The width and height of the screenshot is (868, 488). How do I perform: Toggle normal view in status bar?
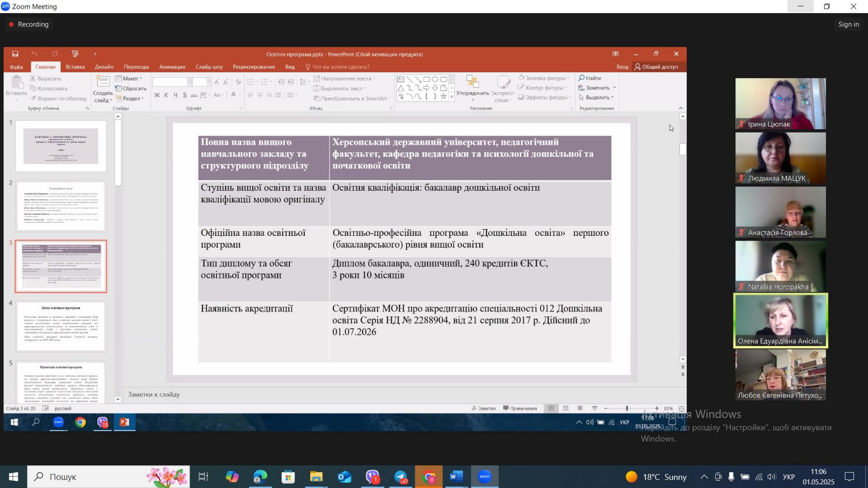[x=551, y=408]
